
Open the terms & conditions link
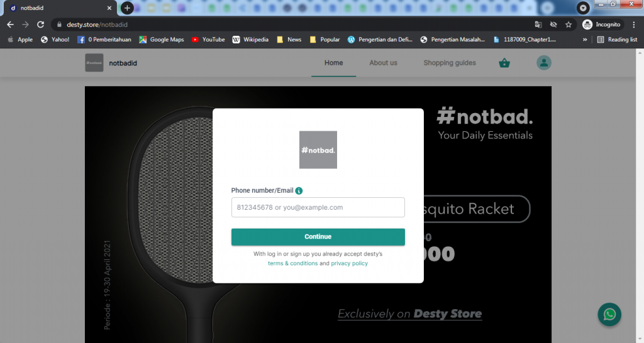tap(293, 263)
